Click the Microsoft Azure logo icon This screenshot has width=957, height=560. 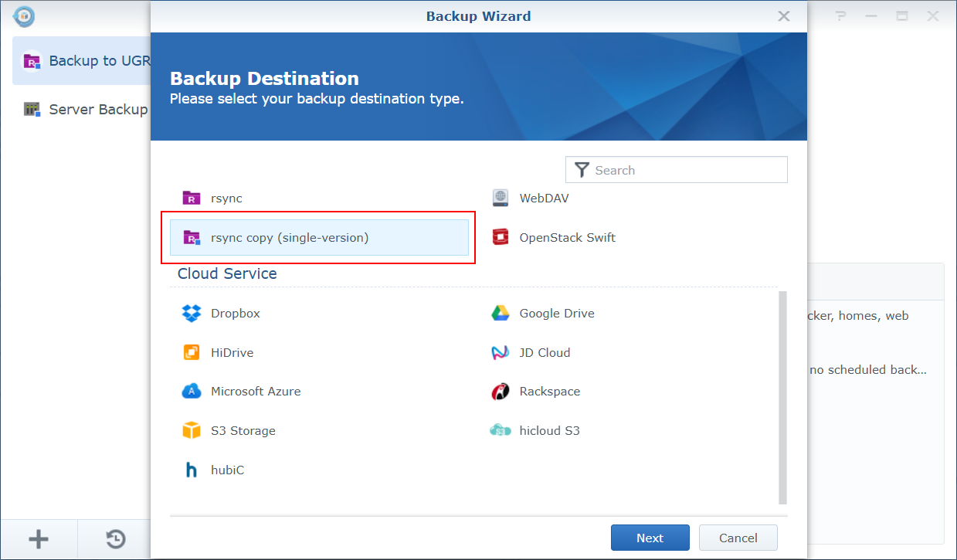pyautogui.click(x=191, y=392)
